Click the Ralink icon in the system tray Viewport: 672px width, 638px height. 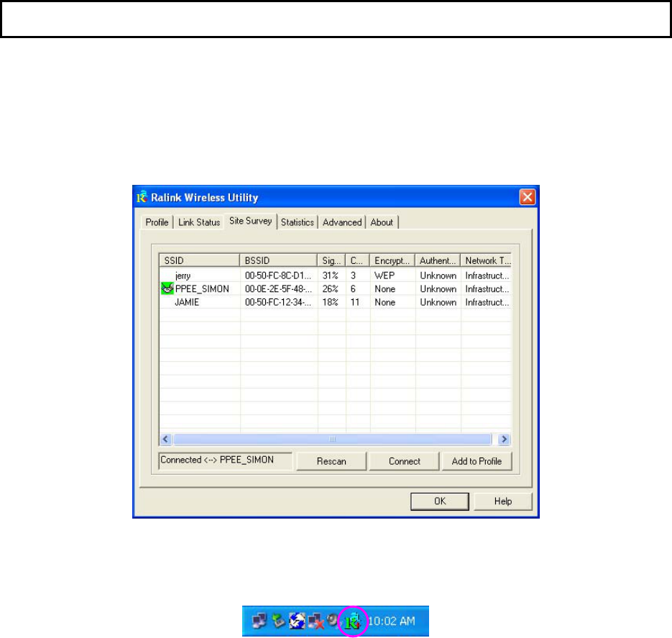[352, 621]
